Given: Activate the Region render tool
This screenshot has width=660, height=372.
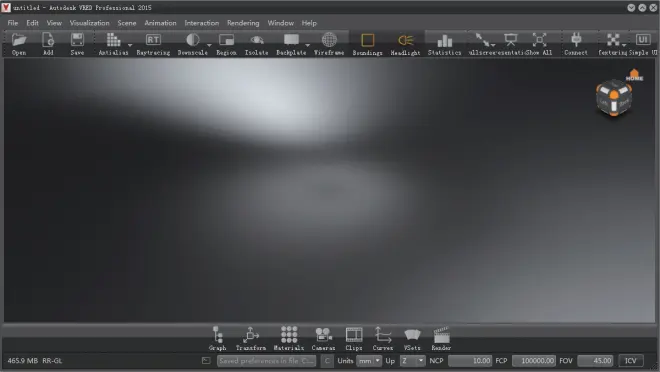Looking at the screenshot, I should pos(226,44).
